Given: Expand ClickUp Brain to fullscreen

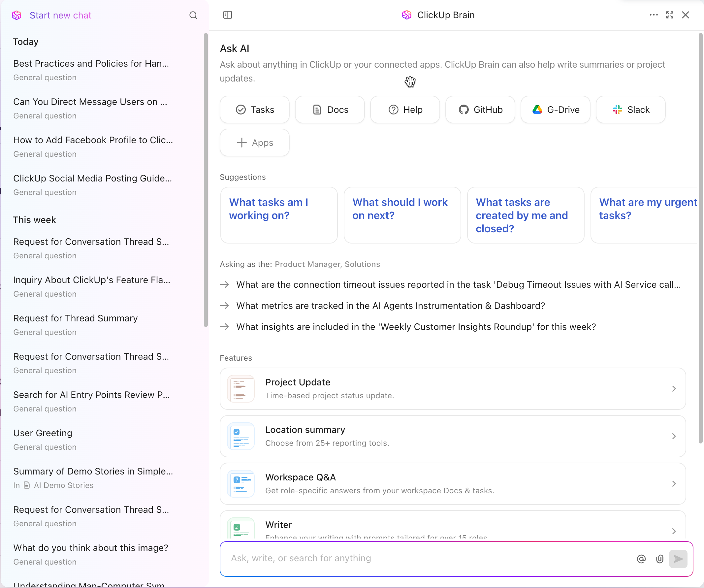Looking at the screenshot, I should click(670, 15).
